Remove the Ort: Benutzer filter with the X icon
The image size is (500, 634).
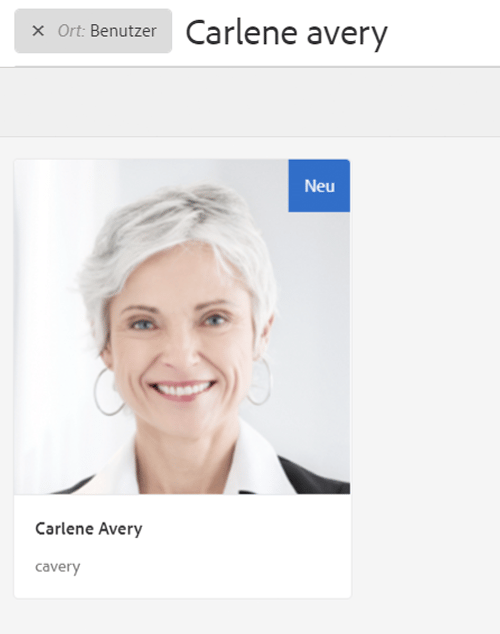pos(38,31)
